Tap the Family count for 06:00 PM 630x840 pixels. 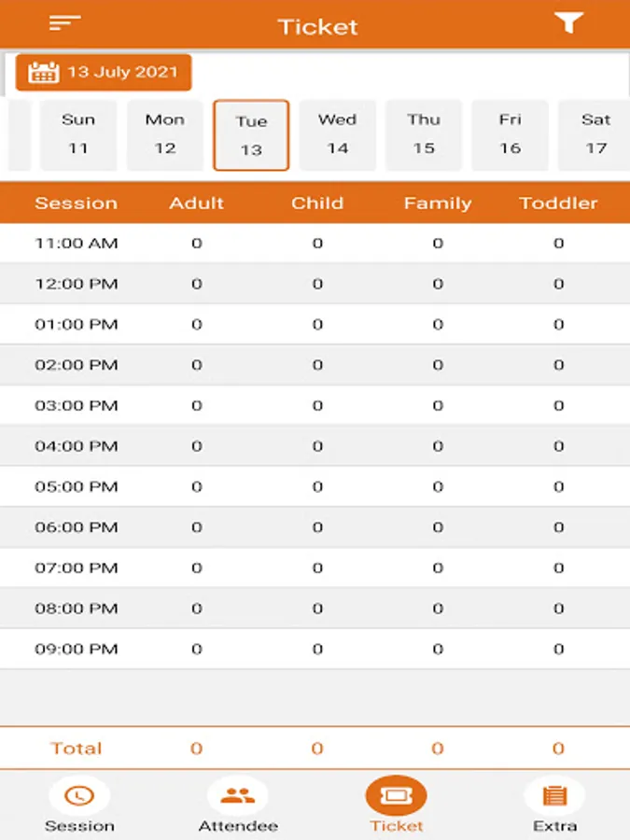(438, 527)
